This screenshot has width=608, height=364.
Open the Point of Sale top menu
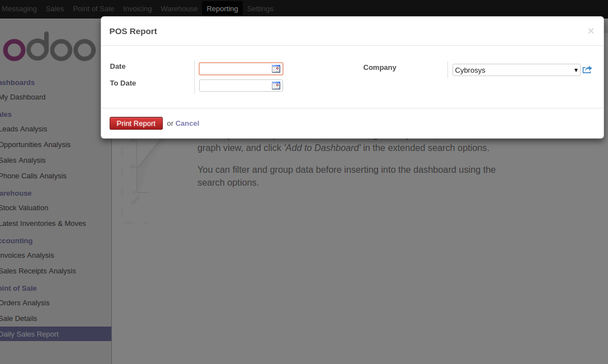pos(93,8)
